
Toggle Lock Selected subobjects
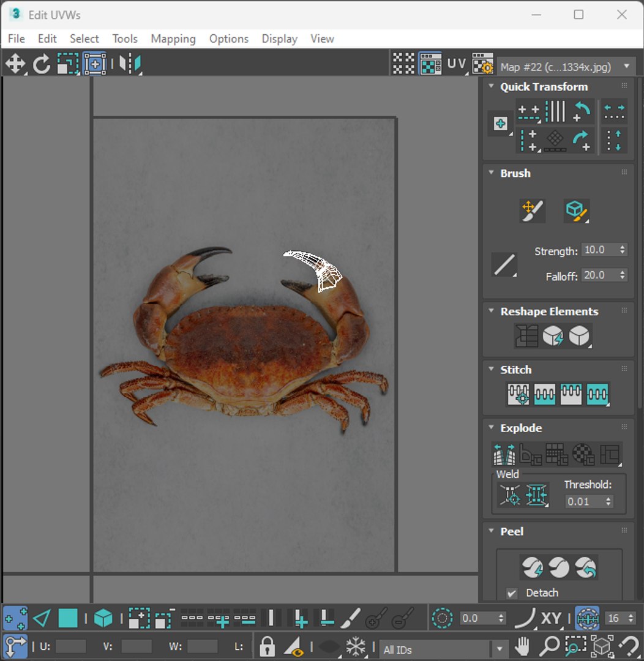(x=267, y=646)
